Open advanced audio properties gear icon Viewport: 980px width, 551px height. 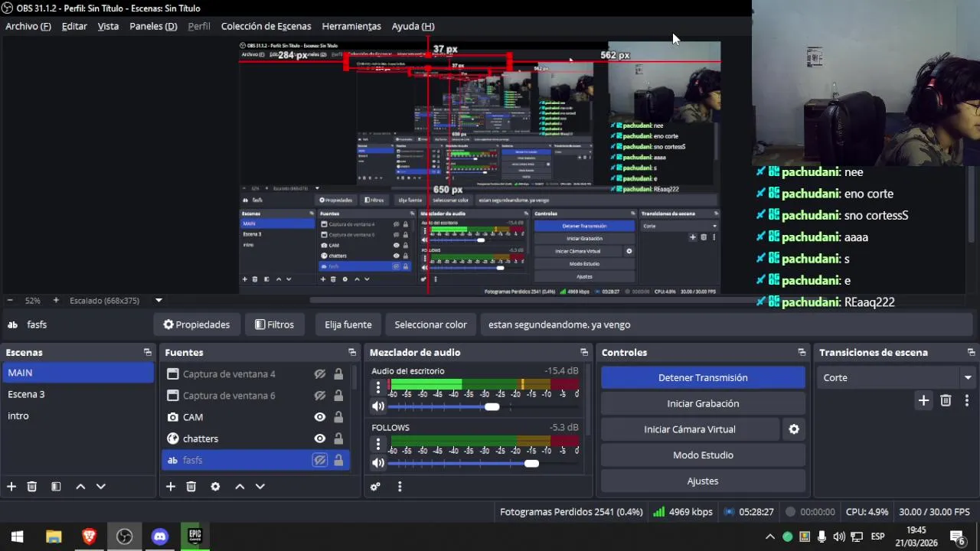pos(375,487)
